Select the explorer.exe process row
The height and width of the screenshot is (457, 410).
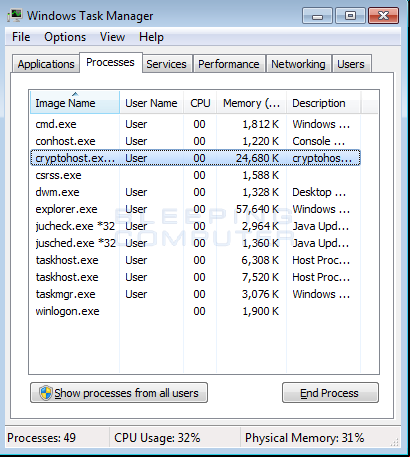pos(195,209)
